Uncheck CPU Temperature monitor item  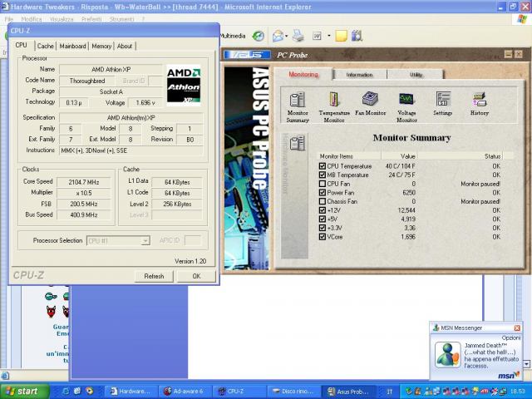[x=323, y=166]
